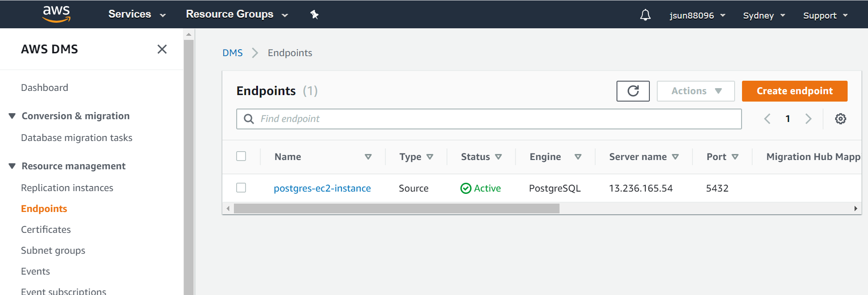The width and height of the screenshot is (868, 295).
Task: Open the Sydney region selector
Action: 764,15
